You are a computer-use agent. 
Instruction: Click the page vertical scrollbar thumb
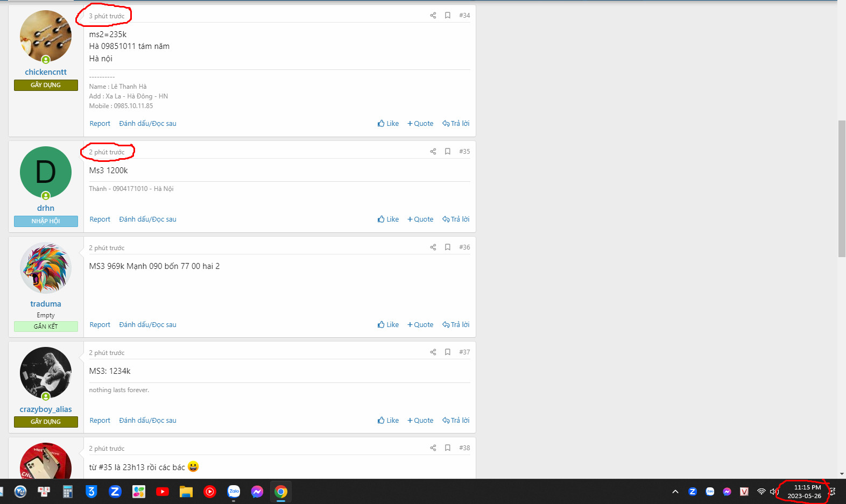tap(842, 188)
